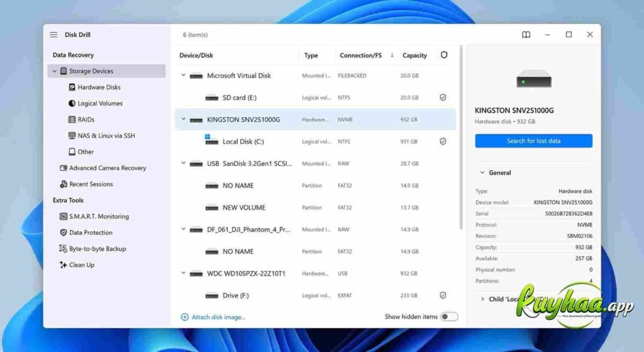644x352 pixels.
Task: Go to NAS & Linux via SSH
Action: [106, 135]
